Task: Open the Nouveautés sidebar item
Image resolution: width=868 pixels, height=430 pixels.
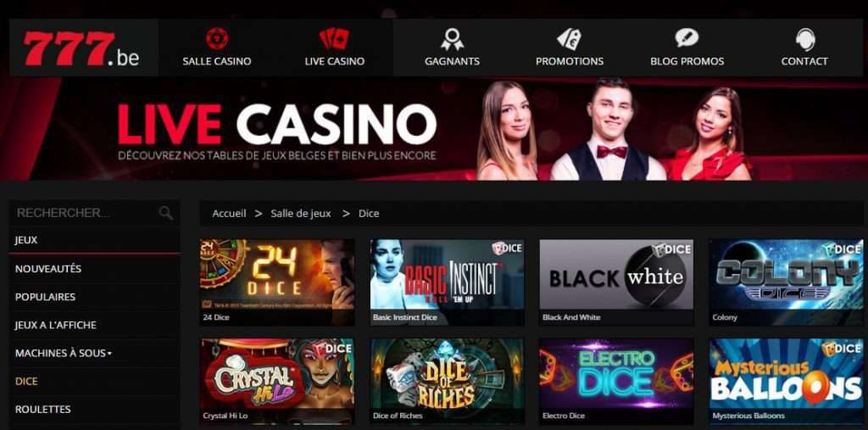Action: tap(48, 269)
